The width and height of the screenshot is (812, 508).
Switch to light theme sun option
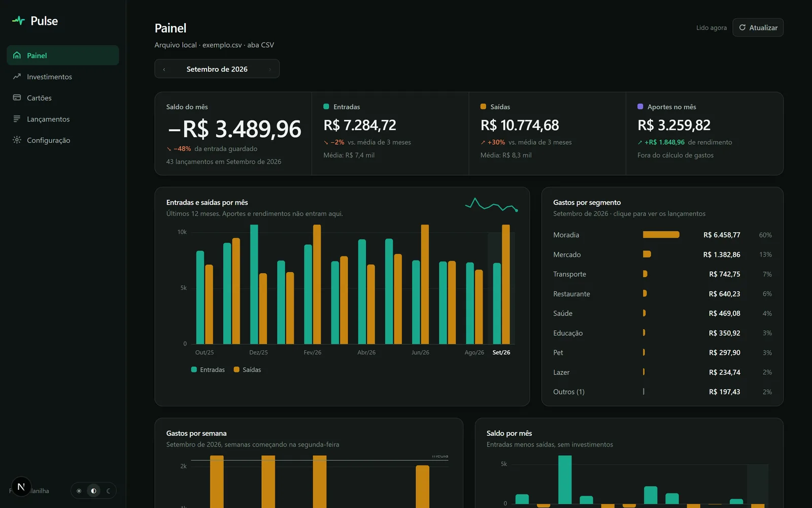point(79,491)
